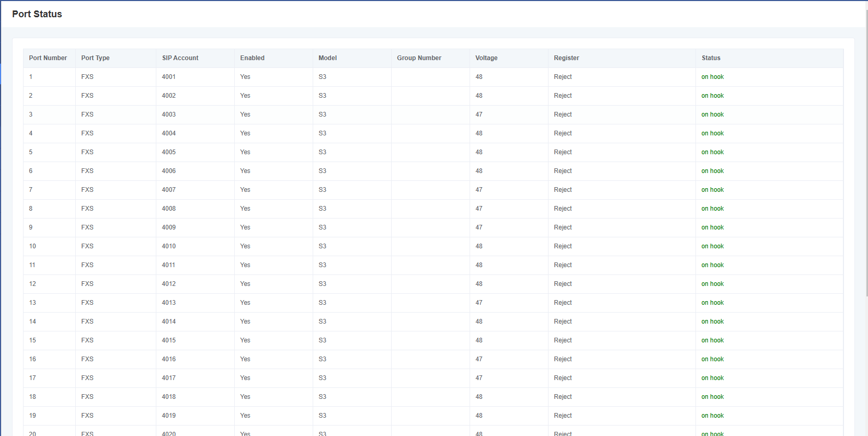The image size is (868, 436).
Task: Click the Reject register value for SIP 4004
Action: (x=563, y=133)
